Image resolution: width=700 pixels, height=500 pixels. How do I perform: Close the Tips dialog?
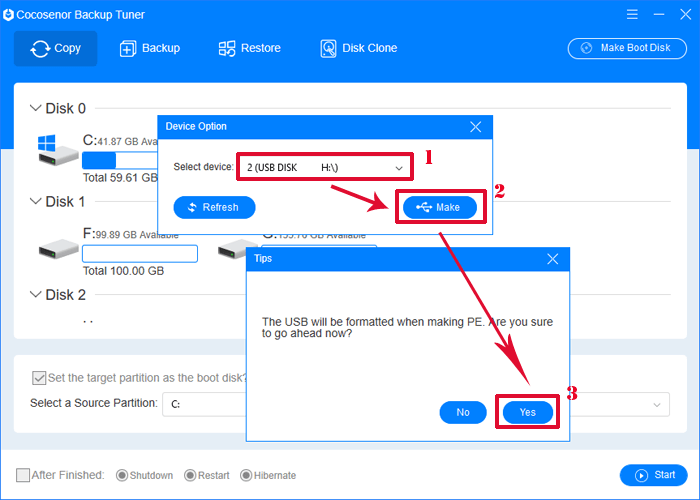[553, 259]
